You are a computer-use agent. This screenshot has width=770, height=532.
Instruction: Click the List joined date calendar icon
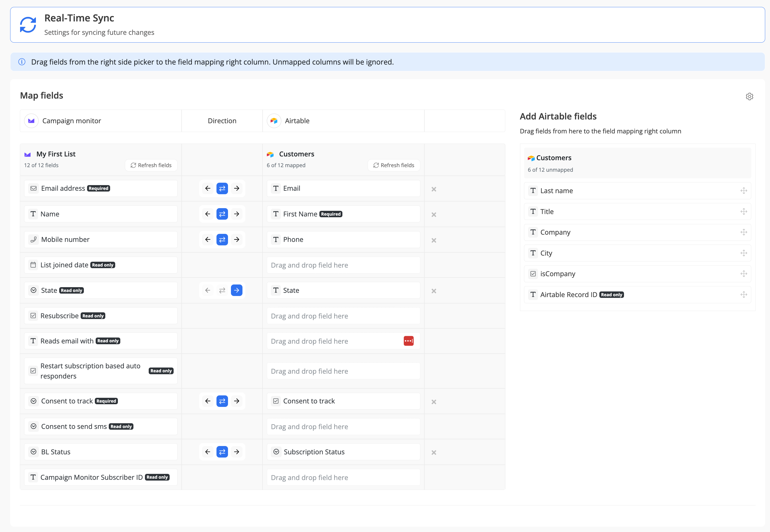click(33, 265)
